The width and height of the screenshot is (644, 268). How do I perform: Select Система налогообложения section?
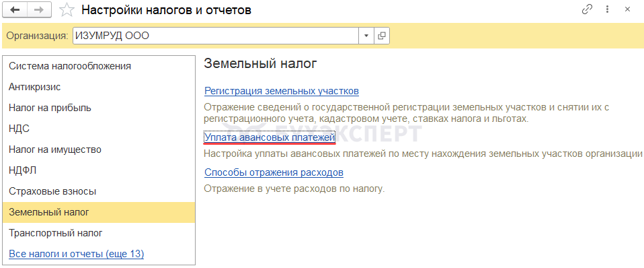(99, 66)
